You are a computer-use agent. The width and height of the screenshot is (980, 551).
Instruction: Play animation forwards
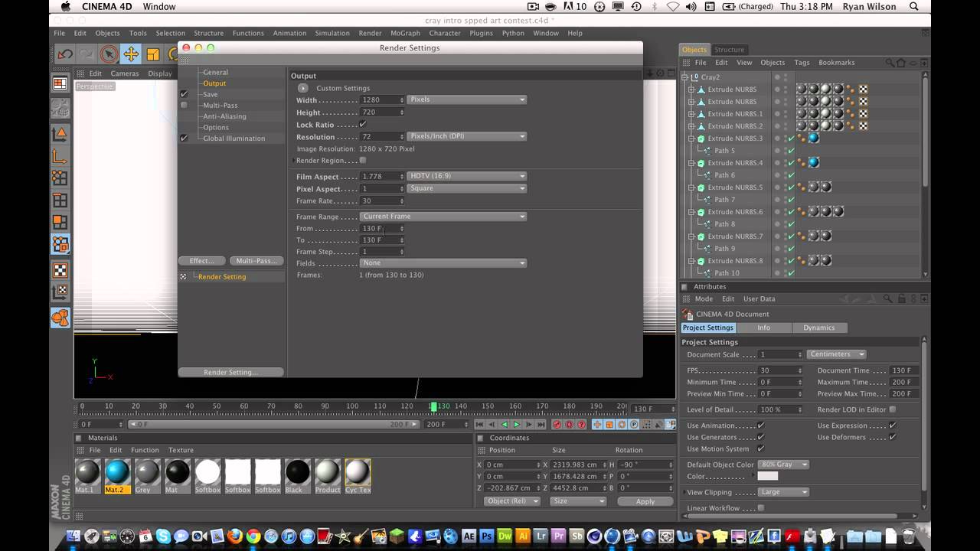click(x=517, y=424)
